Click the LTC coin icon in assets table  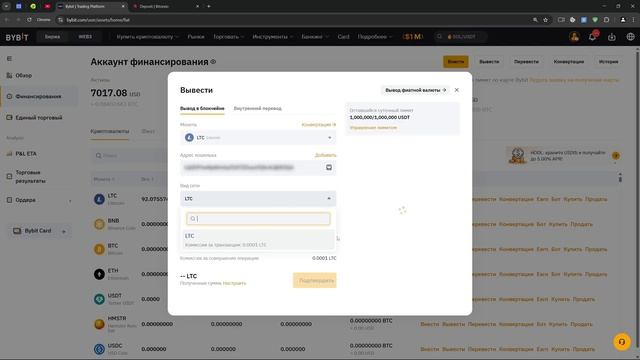(x=99, y=199)
